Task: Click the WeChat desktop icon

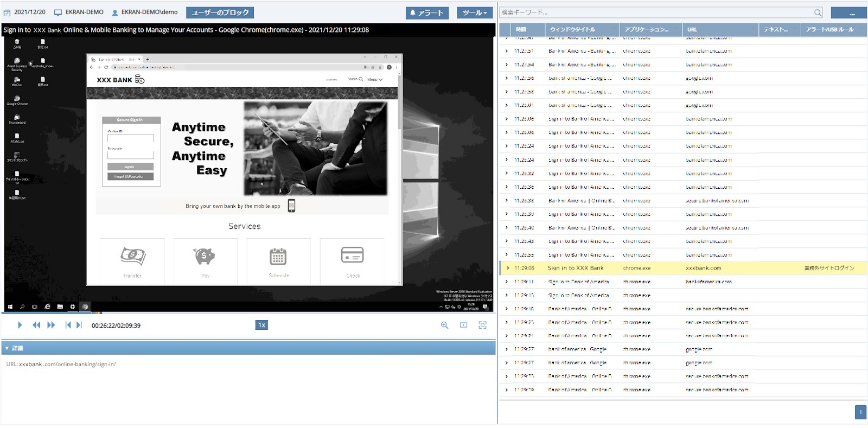Action: [17, 81]
